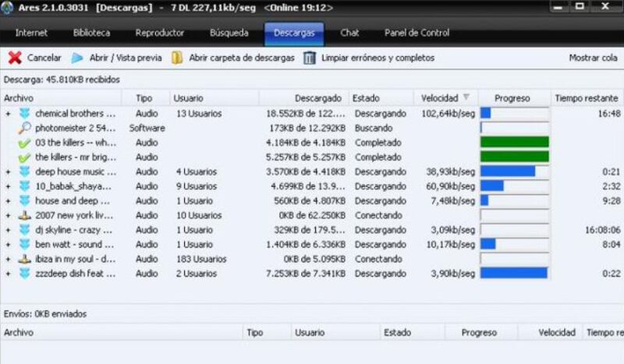The width and height of the screenshot is (624, 364).
Task: Click the magnifier icon beside photomeister
Action: pos(25,128)
